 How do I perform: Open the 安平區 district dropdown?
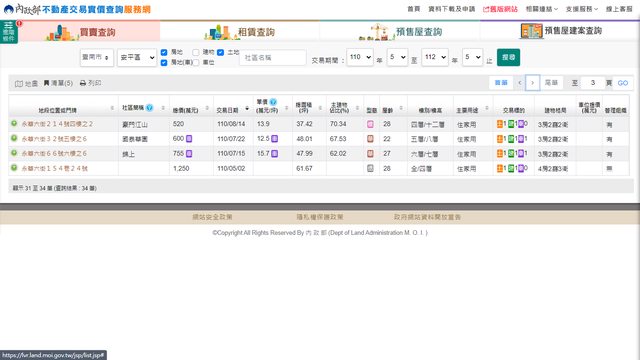pyautogui.click(x=137, y=58)
